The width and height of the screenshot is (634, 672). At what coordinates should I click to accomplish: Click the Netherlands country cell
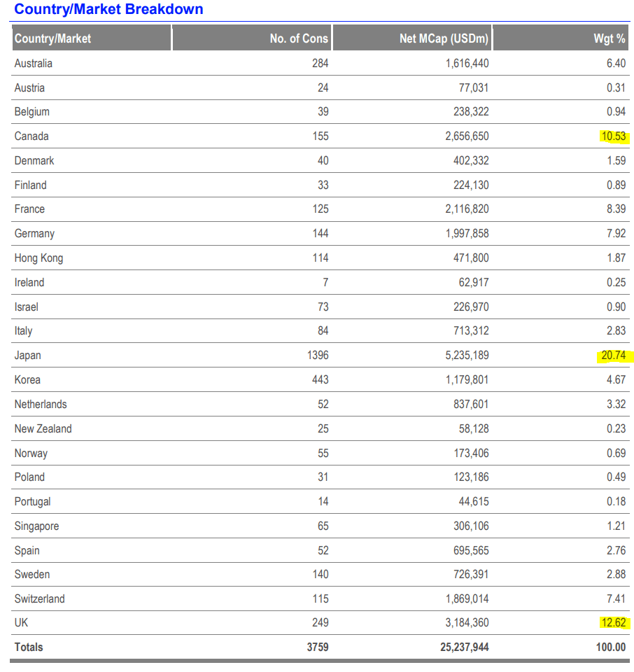pyautogui.click(x=41, y=405)
